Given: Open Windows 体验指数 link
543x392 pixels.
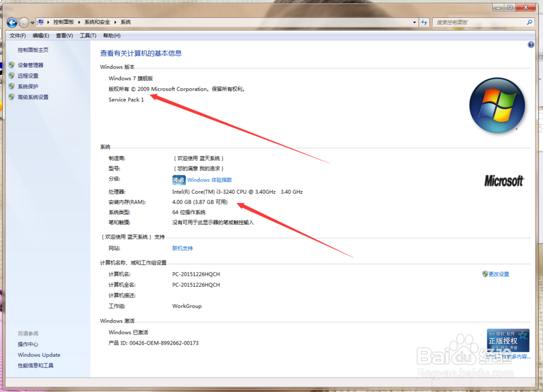Looking at the screenshot, I should point(210,180).
